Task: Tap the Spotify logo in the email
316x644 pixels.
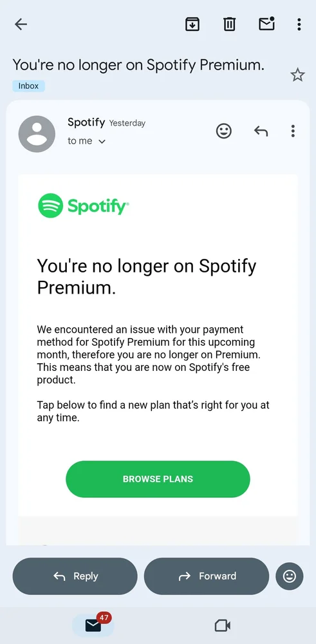Action: [83, 205]
